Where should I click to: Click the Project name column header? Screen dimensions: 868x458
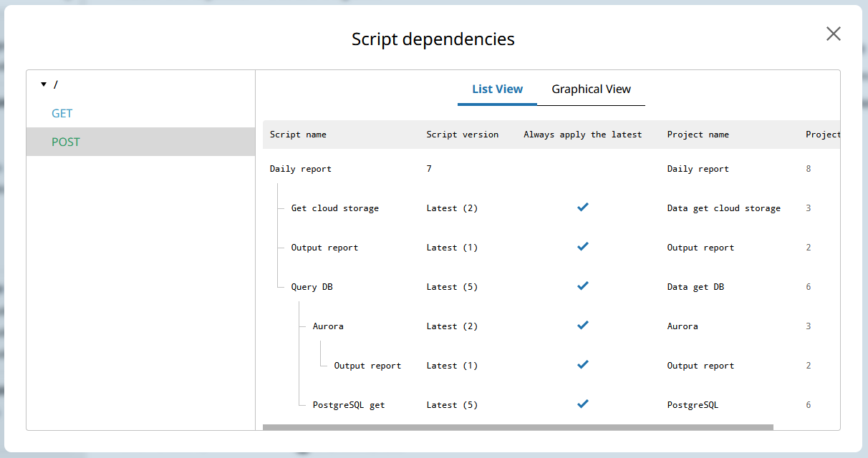pos(698,135)
